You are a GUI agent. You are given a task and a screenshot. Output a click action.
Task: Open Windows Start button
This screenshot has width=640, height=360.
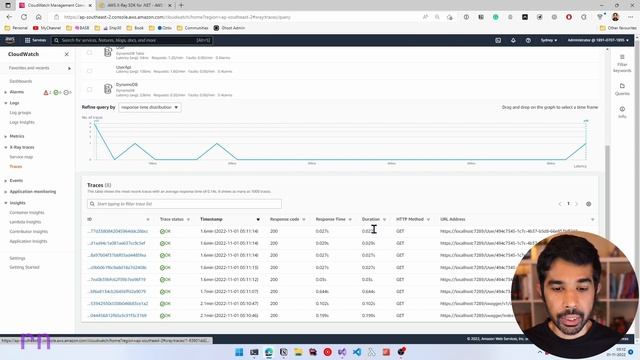(x=240, y=352)
